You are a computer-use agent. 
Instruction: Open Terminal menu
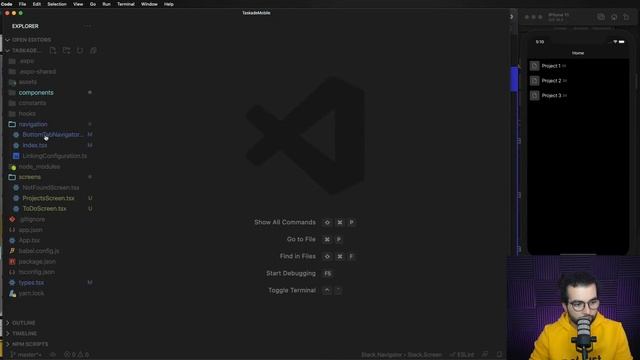(x=126, y=4)
